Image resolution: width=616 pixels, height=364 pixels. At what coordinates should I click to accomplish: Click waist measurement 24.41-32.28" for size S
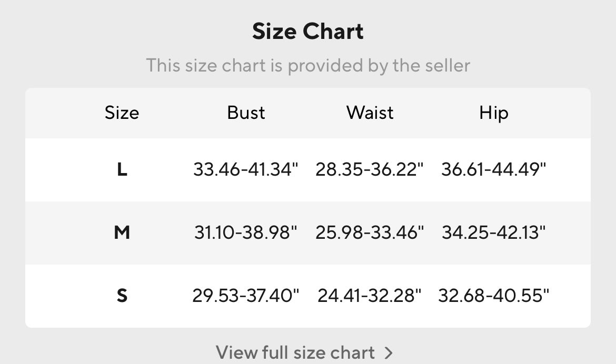coord(370,296)
